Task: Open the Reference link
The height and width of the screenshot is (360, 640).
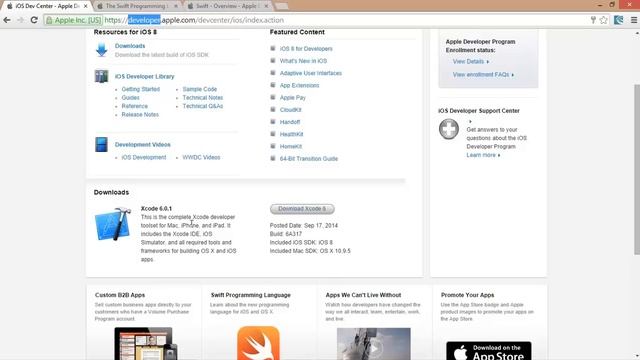Action: point(134,106)
